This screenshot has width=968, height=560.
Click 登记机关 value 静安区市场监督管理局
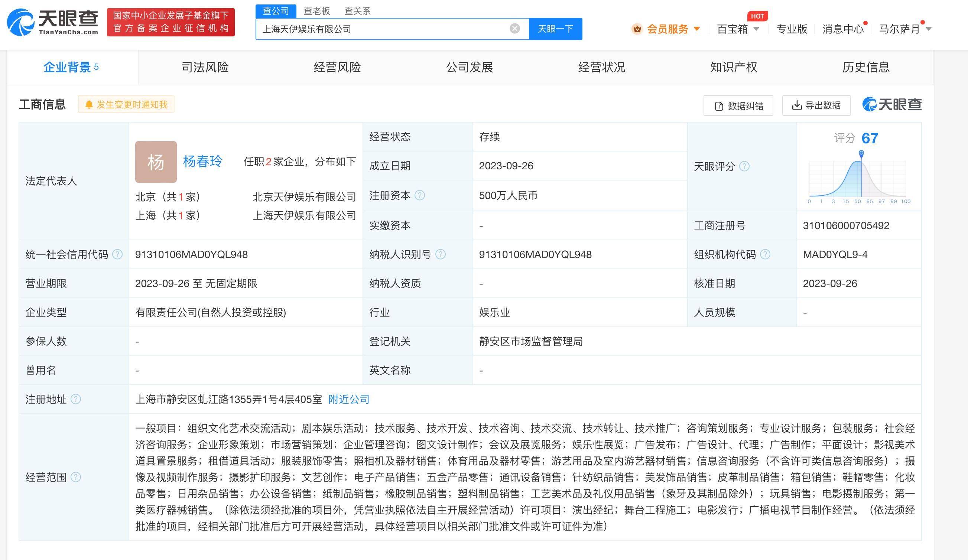[x=531, y=341]
